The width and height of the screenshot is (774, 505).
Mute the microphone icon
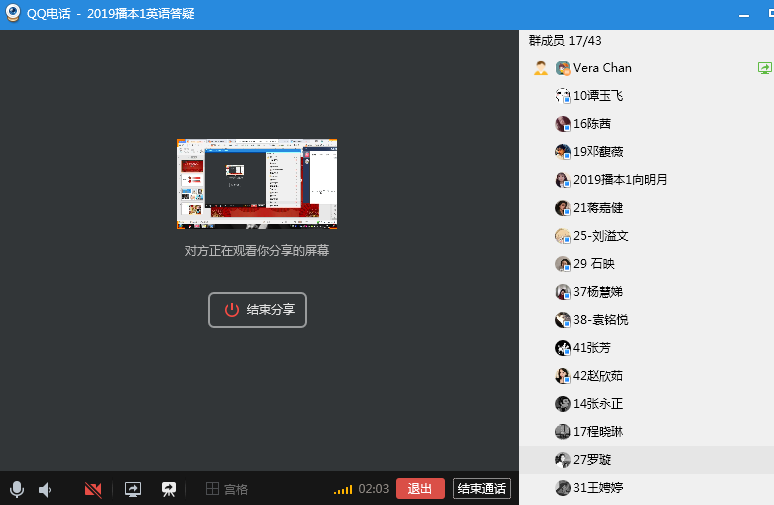coord(17,489)
